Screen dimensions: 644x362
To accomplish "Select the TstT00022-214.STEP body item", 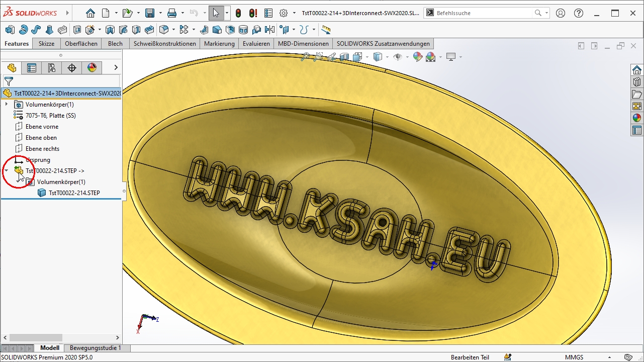I will [x=69, y=193].
